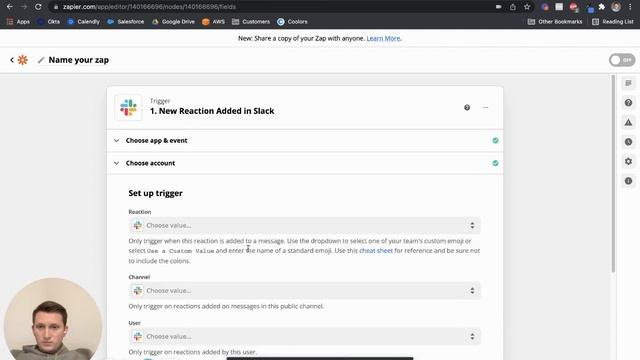Open the Google Drive bookmark
This screenshot has width=640, height=360.
click(173, 22)
